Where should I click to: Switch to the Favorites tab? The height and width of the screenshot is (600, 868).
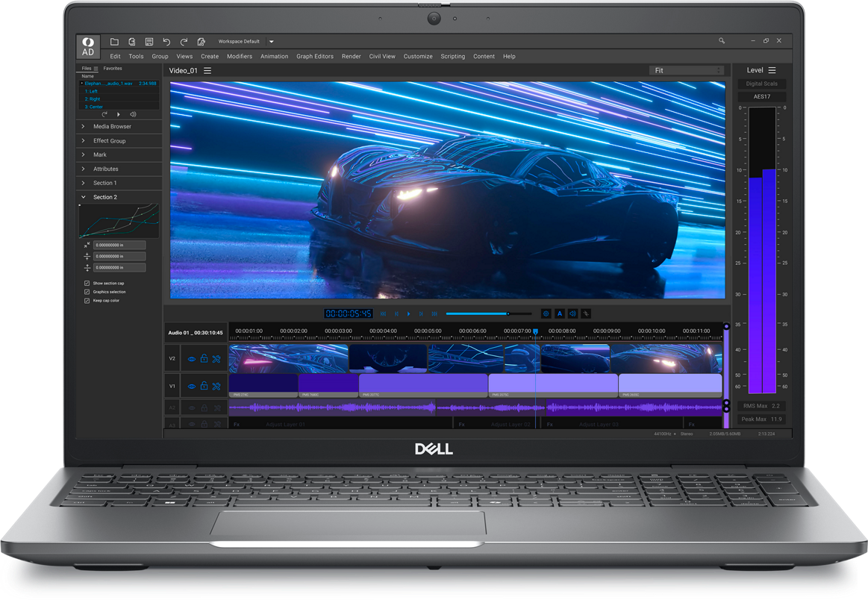coord(111,68)
